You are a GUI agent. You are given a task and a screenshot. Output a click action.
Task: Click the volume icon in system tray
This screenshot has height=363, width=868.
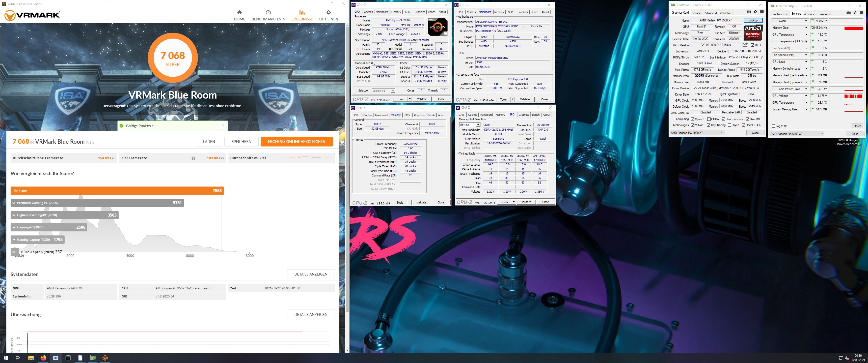click(x=847, y=358)
